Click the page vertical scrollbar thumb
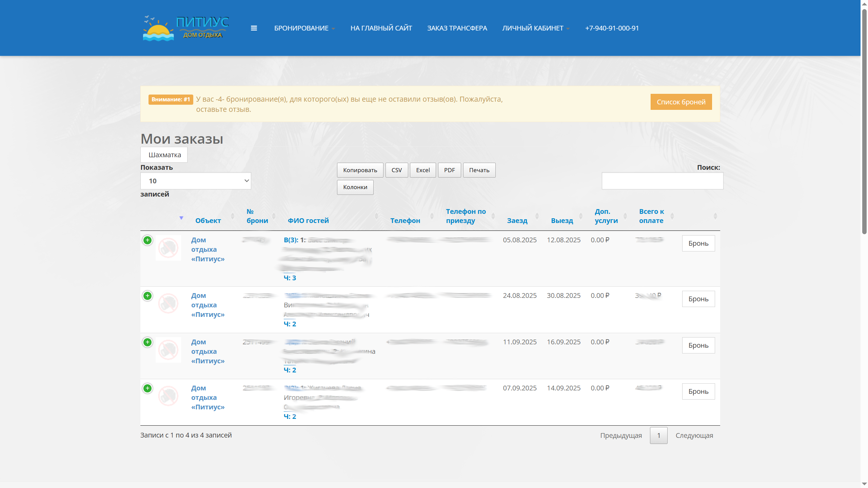868x488 pixels. click(864, 122)
